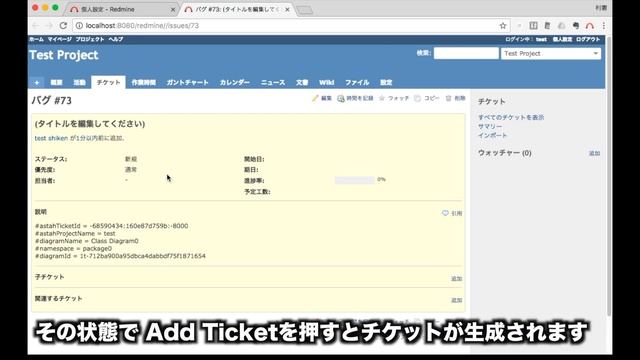Reload the page with the refresh icon
Image resolution: width=640 pixels, height=360 pixels.
pos(63,25)
